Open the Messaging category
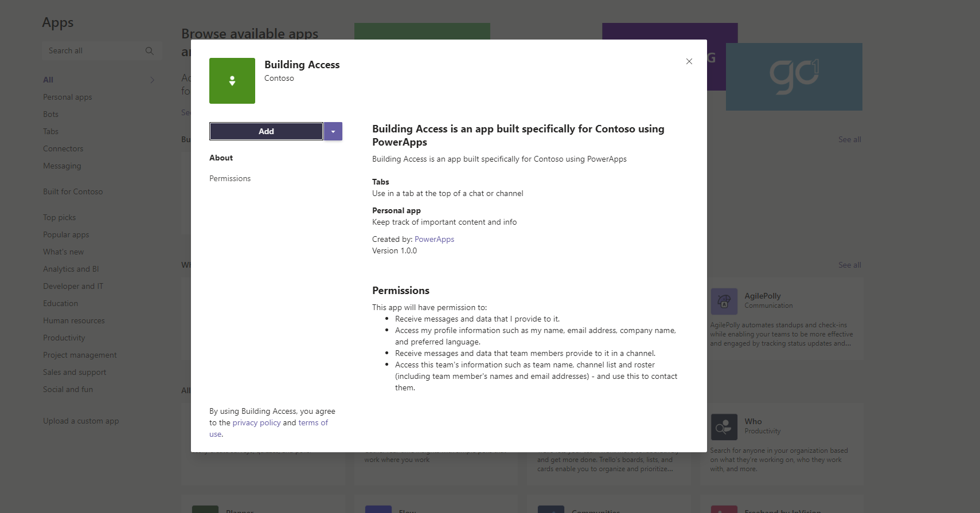Screen dimensions: 980x513 (x=62, y=166)
